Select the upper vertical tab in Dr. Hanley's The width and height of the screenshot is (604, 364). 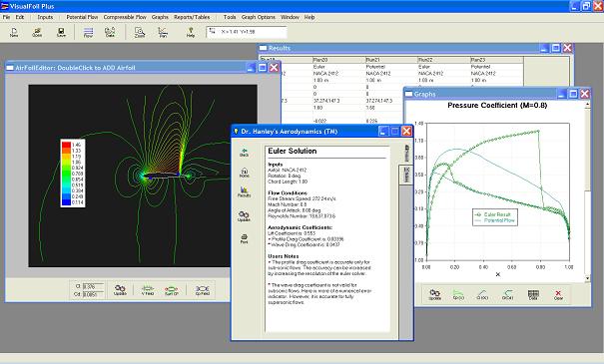pyautogui.click(x=406, y=154)
